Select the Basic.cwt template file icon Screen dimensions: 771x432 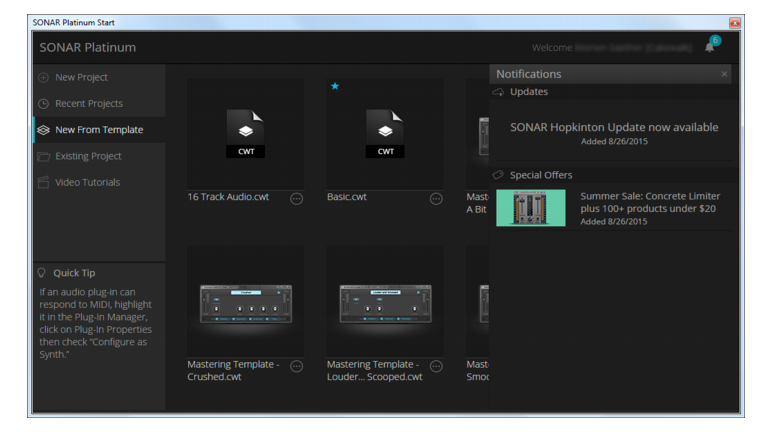(x=385, y=133)
